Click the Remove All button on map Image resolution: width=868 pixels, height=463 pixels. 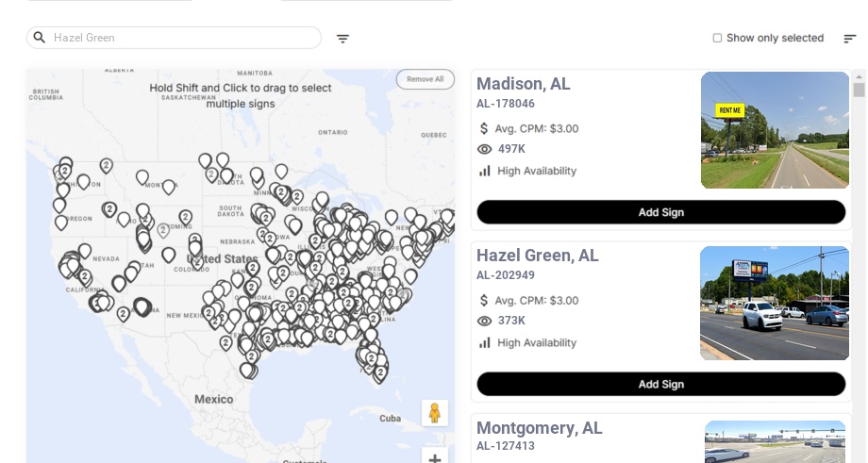425,79
